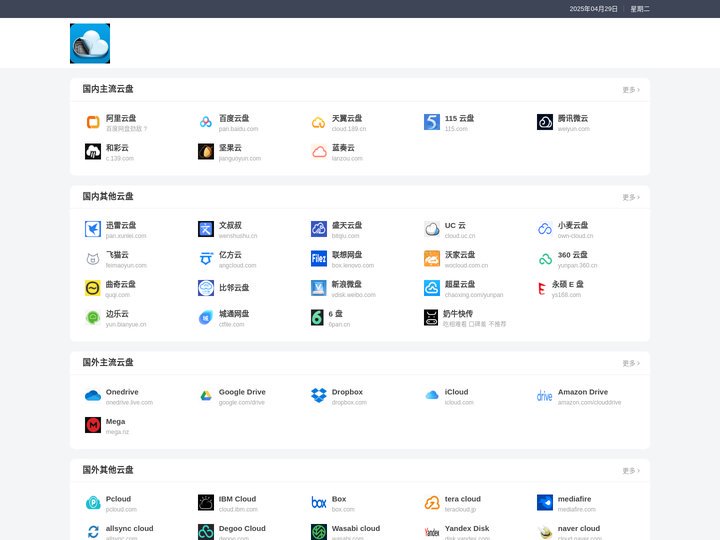Open the 阿里云盘 icon
The width and height of the screenshot is (720, 540).
93,122
